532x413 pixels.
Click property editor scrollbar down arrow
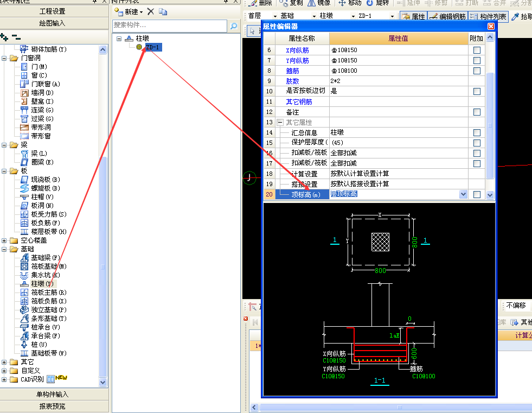[x=490, y=195]
